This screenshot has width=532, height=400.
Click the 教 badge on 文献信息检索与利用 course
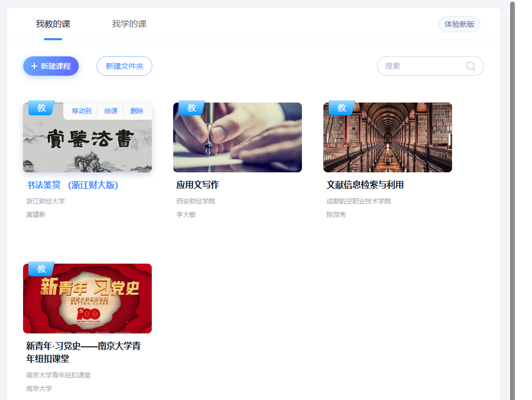[x=342, y=108]
